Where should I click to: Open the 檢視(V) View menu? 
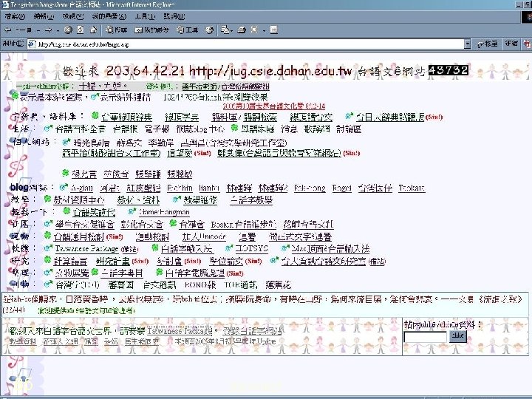point(72,16)
